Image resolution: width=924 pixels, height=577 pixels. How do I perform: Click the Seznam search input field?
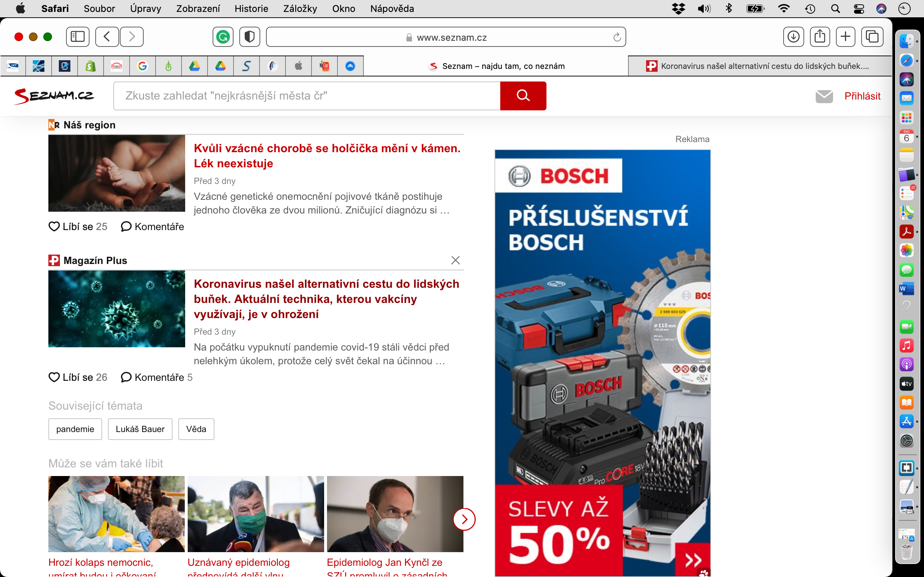click(306, 96)
